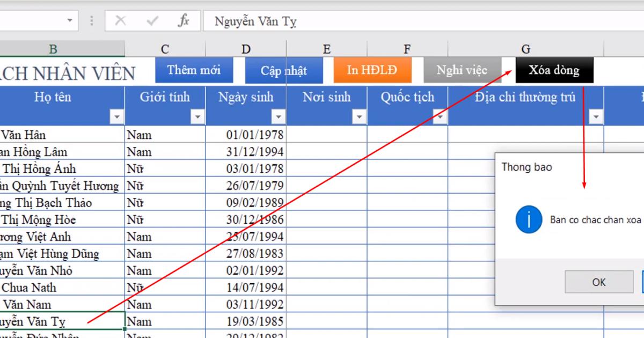644x338 pixels.
Task: Click the Cập nhật button
Action: (x=284, y=70)
